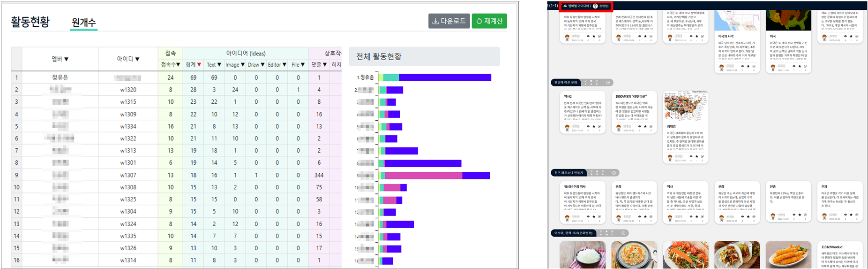This screenshot has width=868, height=269.
Task: Sort by 합계 using the red arrow
Action: 199,65
